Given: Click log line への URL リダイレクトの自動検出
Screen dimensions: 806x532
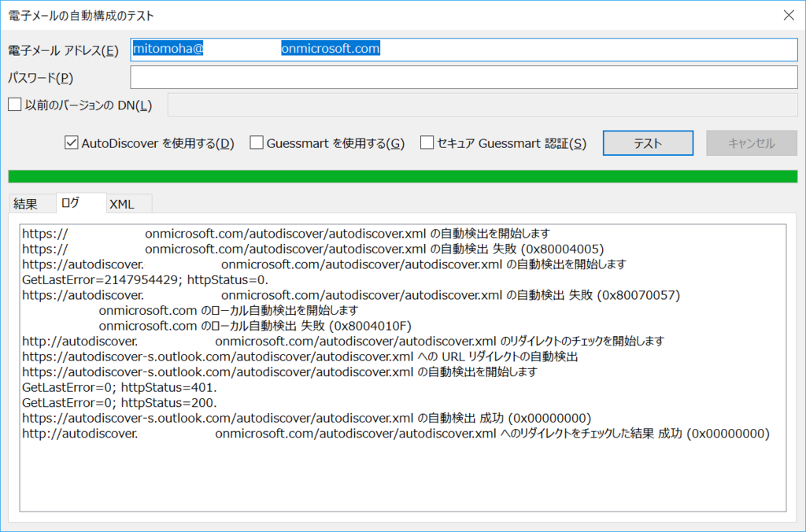Looking at the screenshot, I should pos(300,357).
